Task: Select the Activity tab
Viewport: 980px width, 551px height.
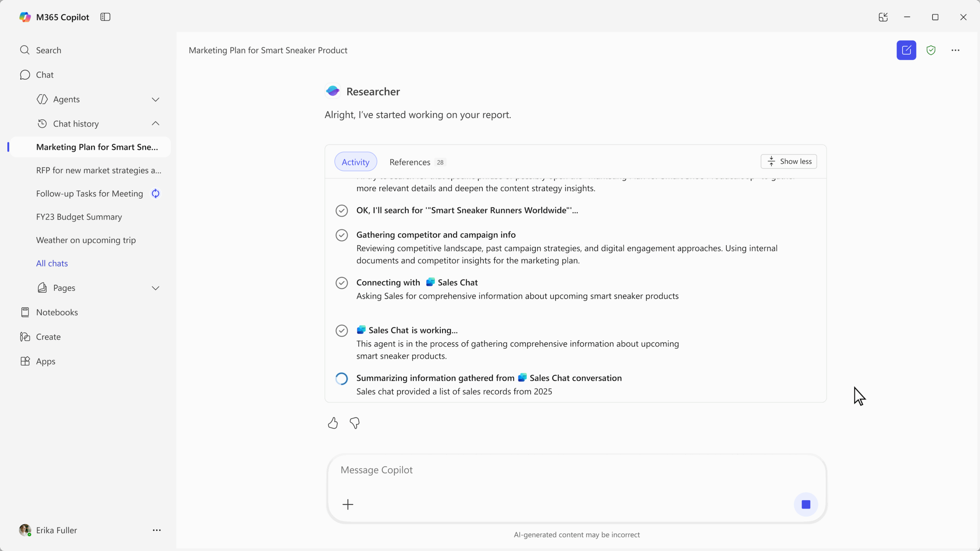Action: [355, 162]
